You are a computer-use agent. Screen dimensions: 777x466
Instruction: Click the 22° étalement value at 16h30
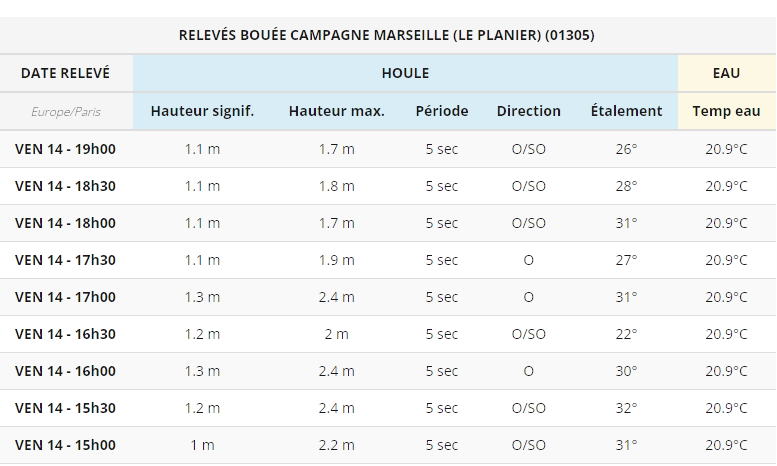pyautogui.click(x=626, y=334)
